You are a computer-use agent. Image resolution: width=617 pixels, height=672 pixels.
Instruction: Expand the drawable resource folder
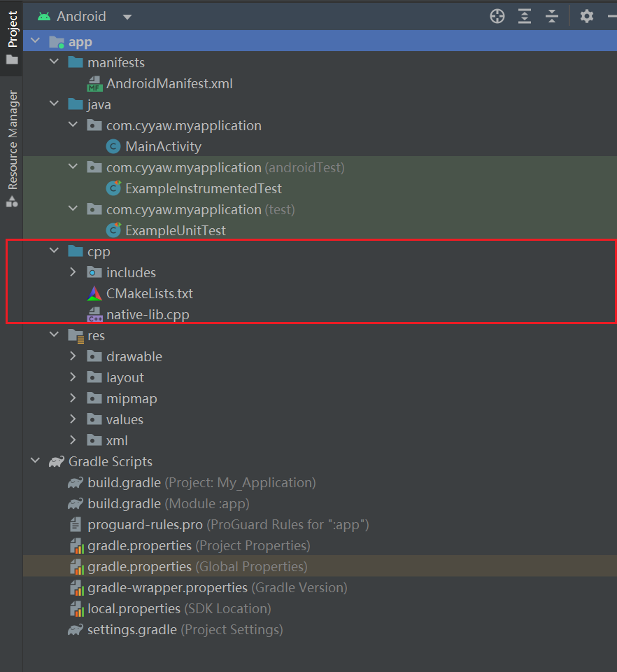pyautogui.click(x=73, y=356)
